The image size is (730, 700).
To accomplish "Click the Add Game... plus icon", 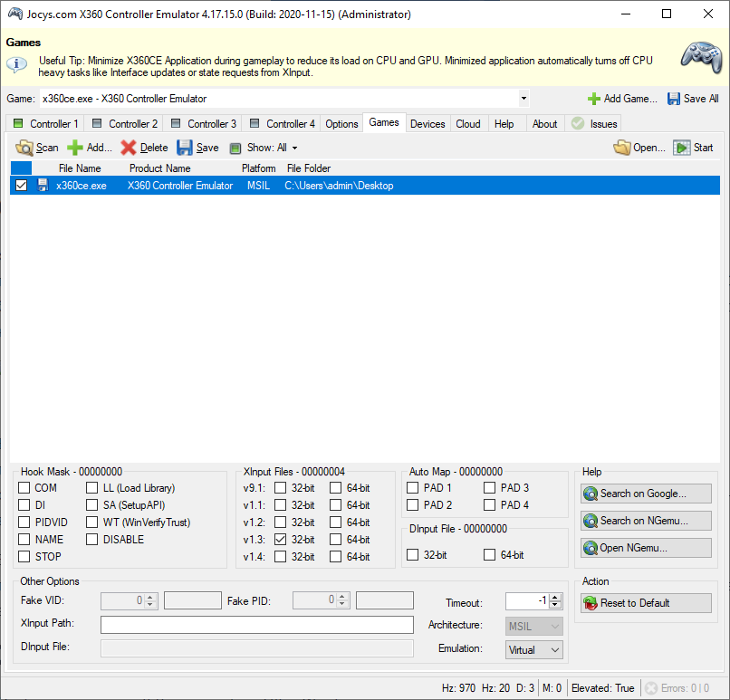I will [x=594, y=99].
